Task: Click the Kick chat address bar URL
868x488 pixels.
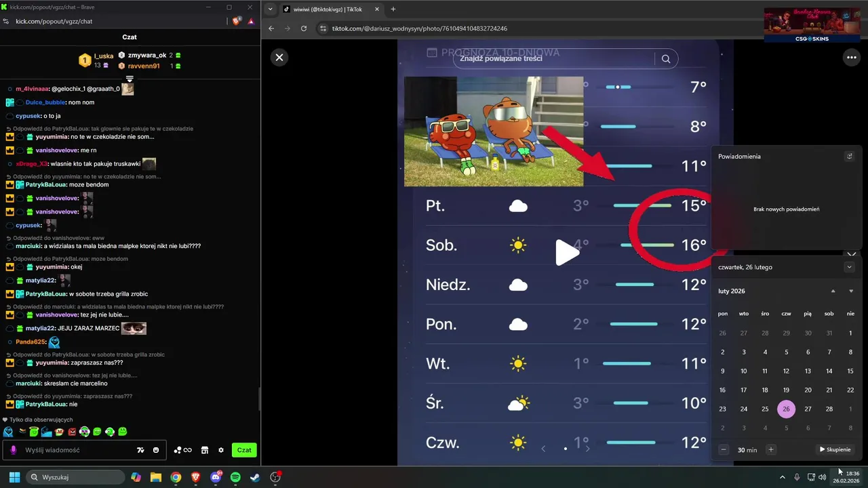Action: pos(54,22)
